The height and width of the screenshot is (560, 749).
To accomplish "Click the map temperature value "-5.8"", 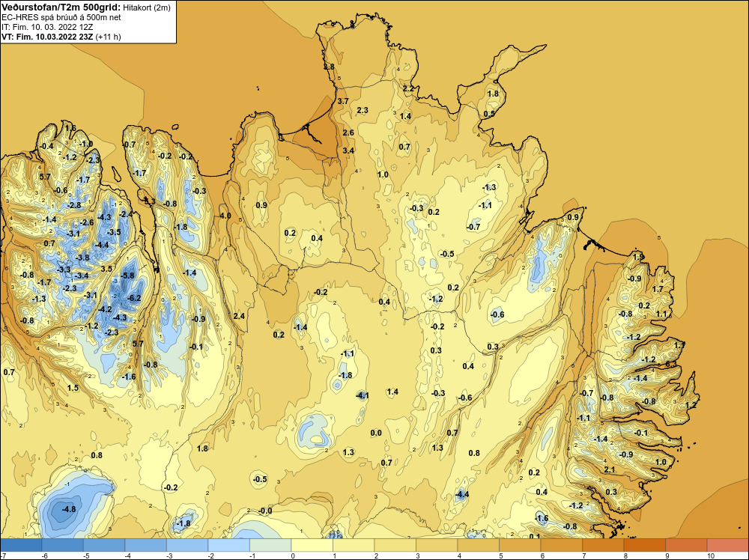I will tap(127, 276).
